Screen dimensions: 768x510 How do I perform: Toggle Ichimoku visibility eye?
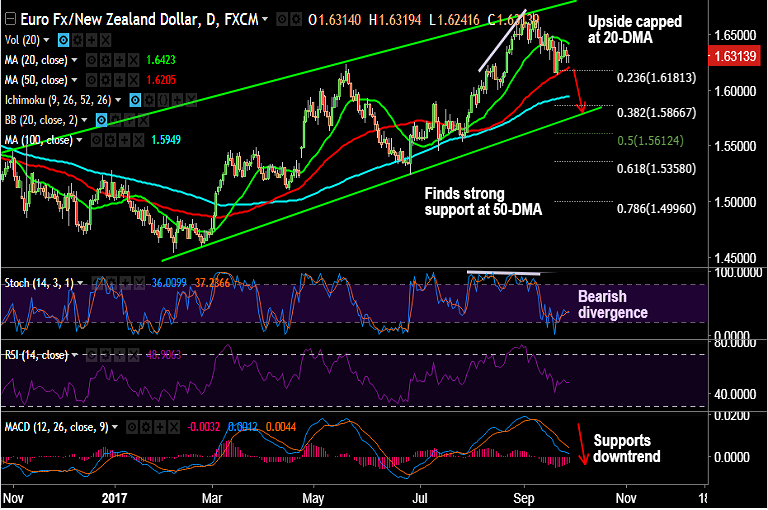point(135,100)
